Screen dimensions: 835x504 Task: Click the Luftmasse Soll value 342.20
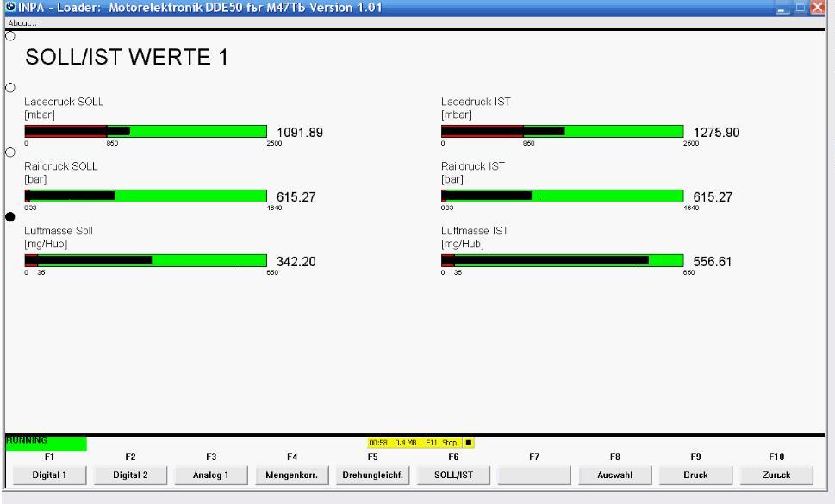296,262
